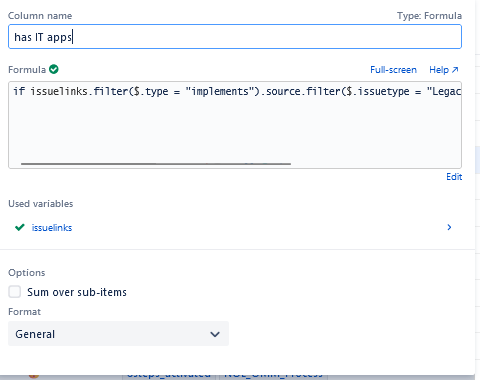Click the formula valid green checkmark icon
This screenshot has height=380, width=480.
[x=54, y=69]
